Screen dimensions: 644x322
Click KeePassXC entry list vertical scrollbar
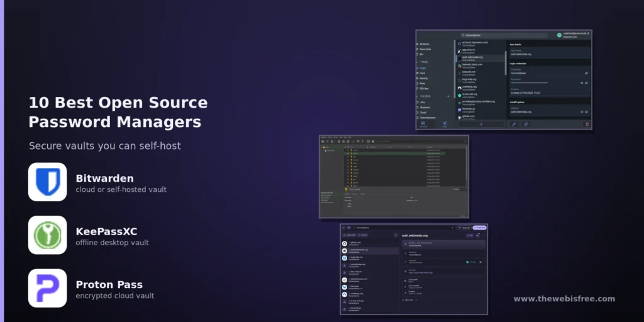(x=466, y=163)
